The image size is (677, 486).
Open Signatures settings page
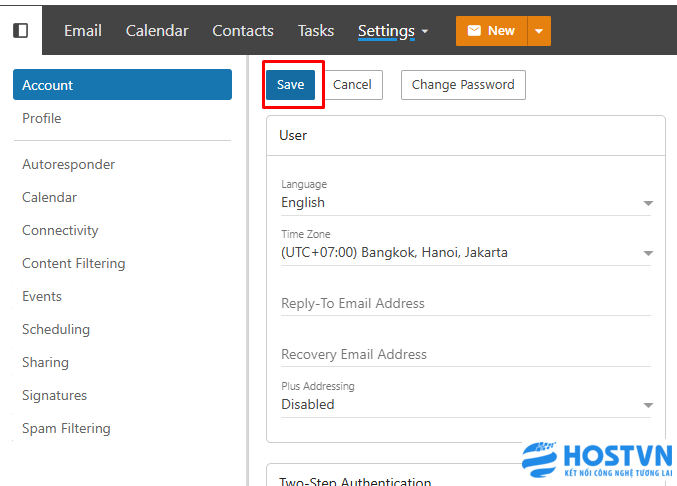[55, 396]
